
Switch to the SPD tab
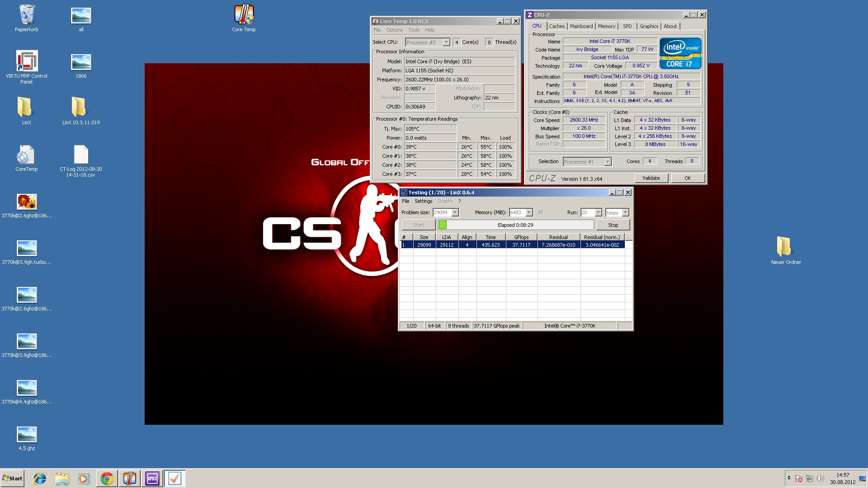click(x=627, y=26)
